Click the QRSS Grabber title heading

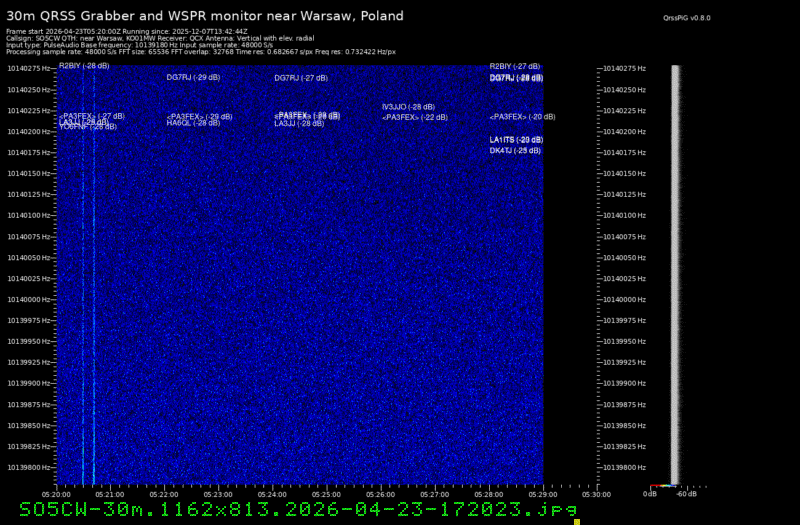(205, 16)
